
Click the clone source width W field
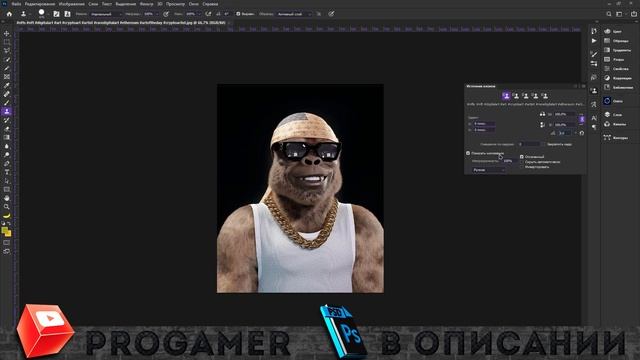click(565, 114)
